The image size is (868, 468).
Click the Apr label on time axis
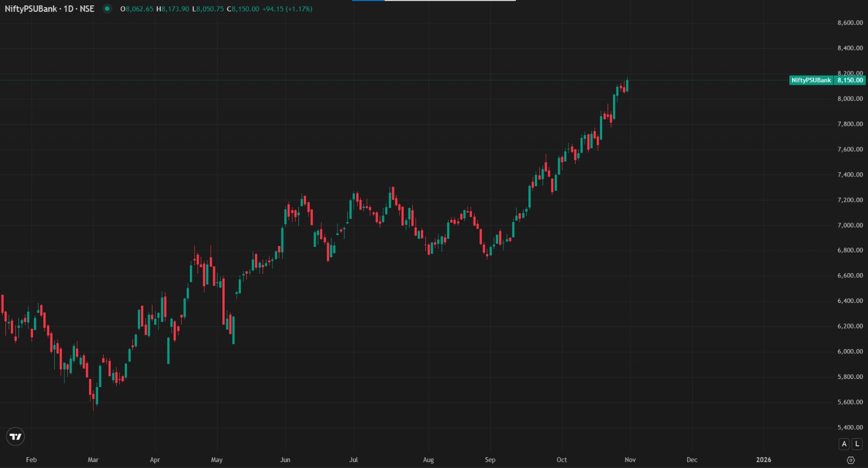point(155,460)
